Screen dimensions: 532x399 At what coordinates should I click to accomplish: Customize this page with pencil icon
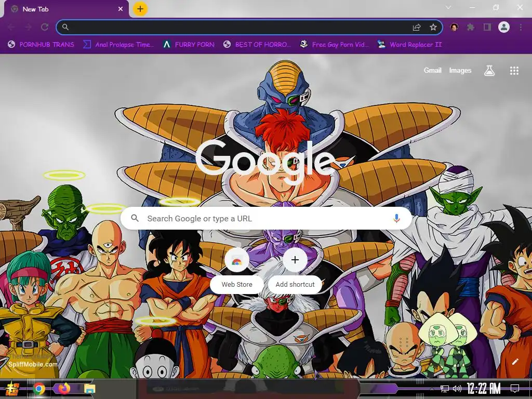coord(515,362)
